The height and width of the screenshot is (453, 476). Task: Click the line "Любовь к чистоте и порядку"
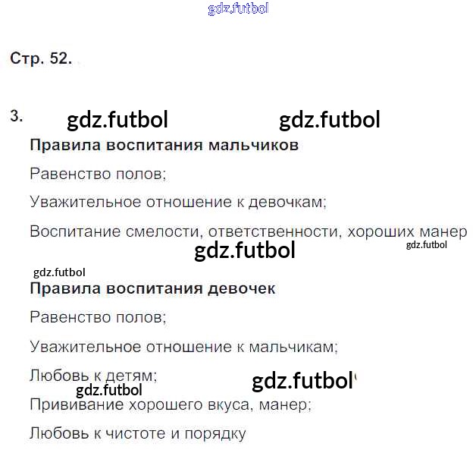138,434
